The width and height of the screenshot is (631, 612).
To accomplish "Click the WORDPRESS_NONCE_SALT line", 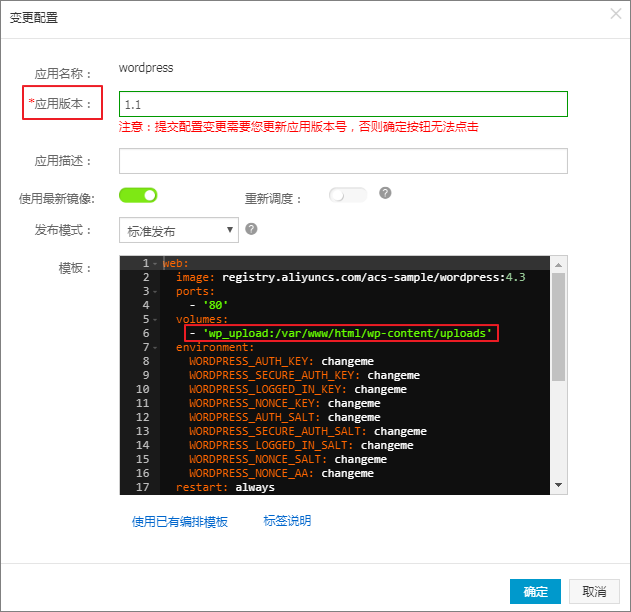I will pyautogui.click(x=288, y=459).
